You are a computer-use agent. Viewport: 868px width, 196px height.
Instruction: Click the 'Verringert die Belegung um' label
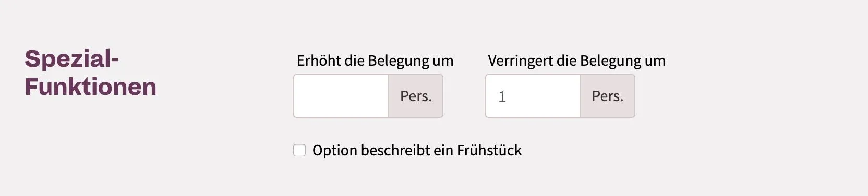tap(576, 61)
